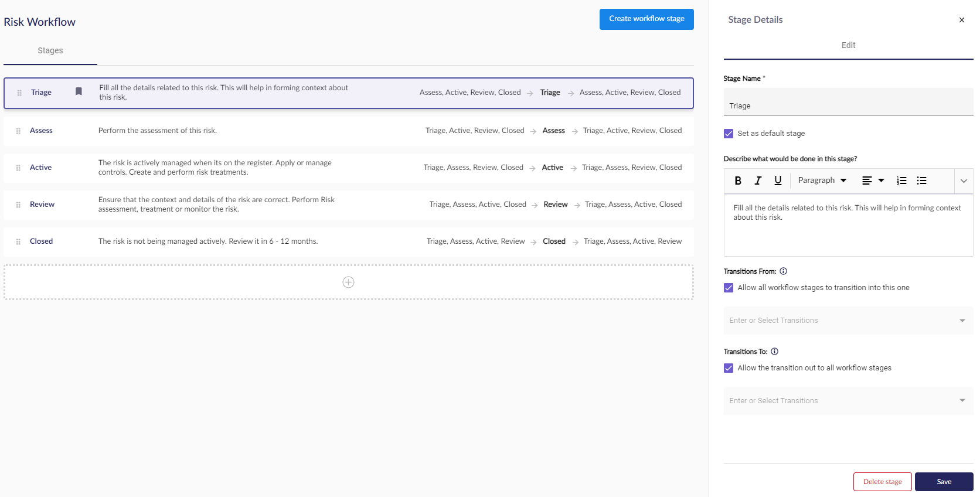
Task: Click Create workflow stage button
Action: (x=646, y=19)
